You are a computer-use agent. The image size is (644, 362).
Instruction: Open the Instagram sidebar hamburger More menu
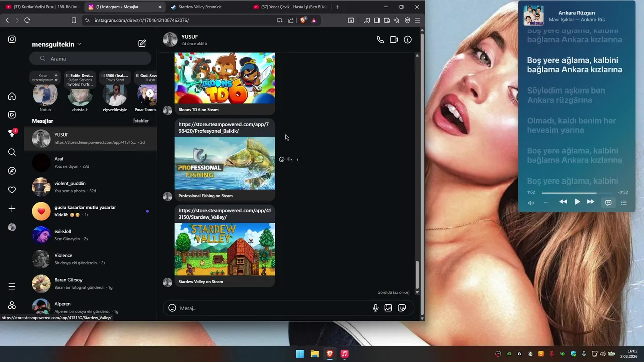pos(12,286)
